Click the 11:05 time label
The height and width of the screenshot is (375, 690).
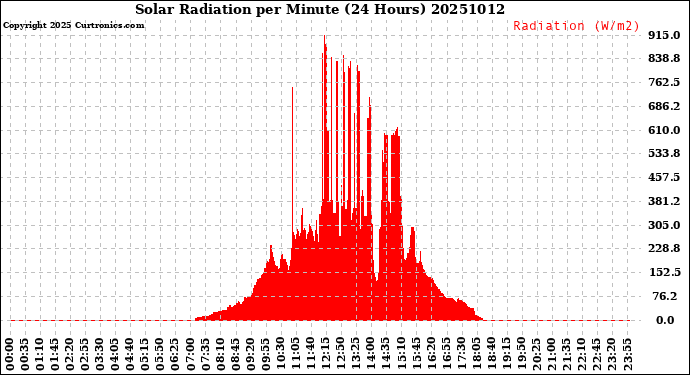click(296, 355)
